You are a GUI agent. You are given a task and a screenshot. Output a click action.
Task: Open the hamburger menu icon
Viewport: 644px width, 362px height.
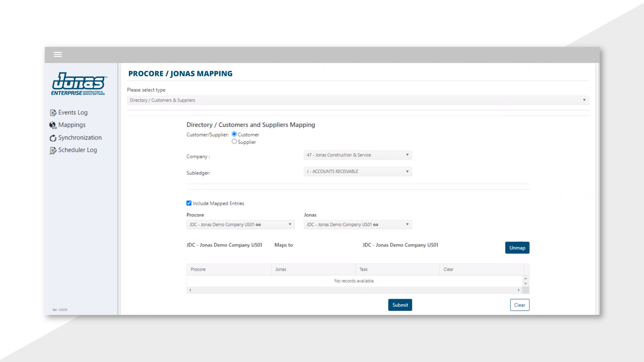[58, 55]
